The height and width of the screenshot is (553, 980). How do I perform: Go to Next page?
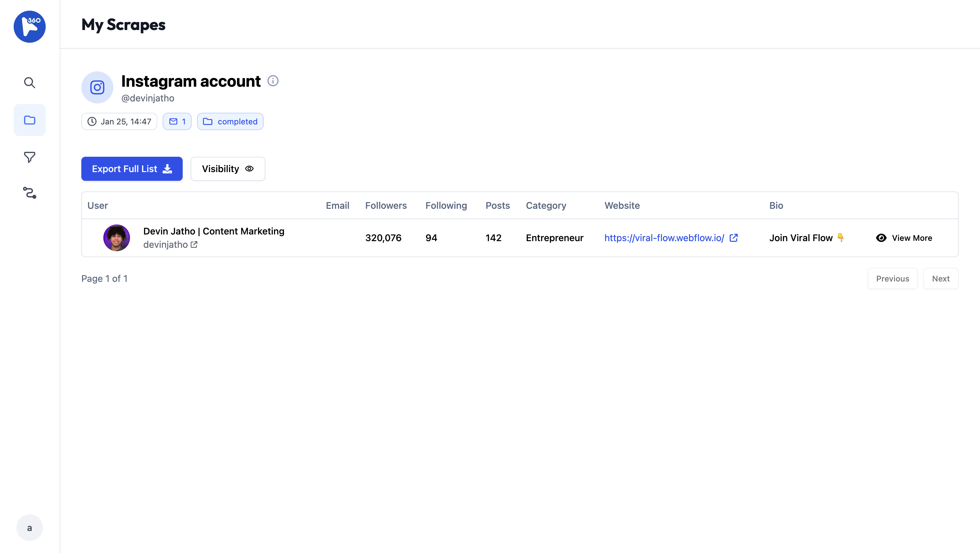click(940, 279)
